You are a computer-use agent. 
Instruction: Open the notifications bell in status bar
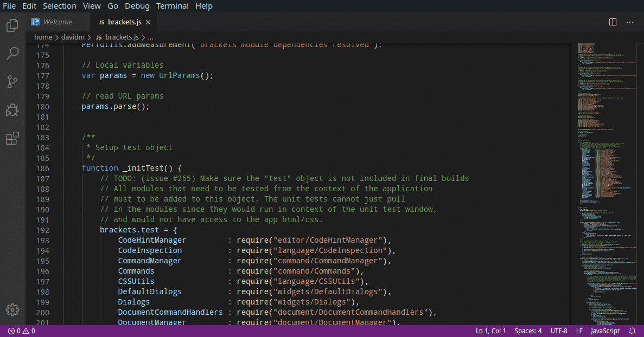pyautogui.click(x=632, y=331)
